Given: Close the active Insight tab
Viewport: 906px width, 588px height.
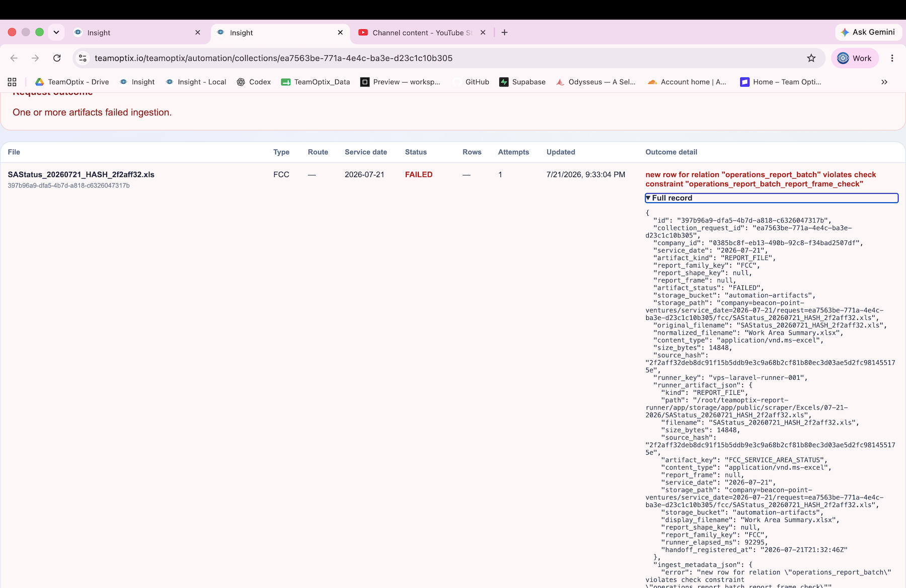Looking at the screenshot, I should tap(340, 33).
